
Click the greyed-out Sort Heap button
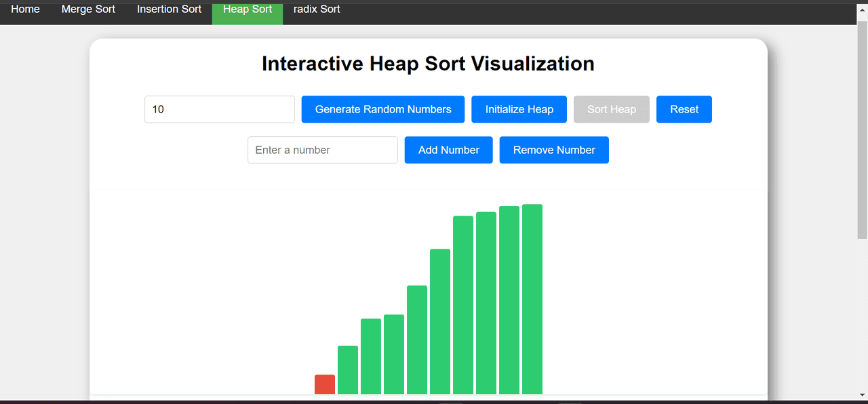click(611, 109)
